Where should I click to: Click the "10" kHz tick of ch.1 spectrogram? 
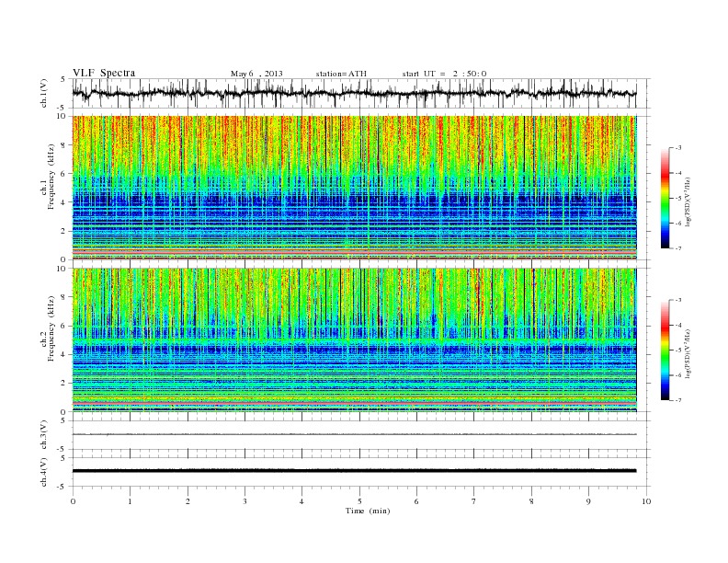[63, 116]
